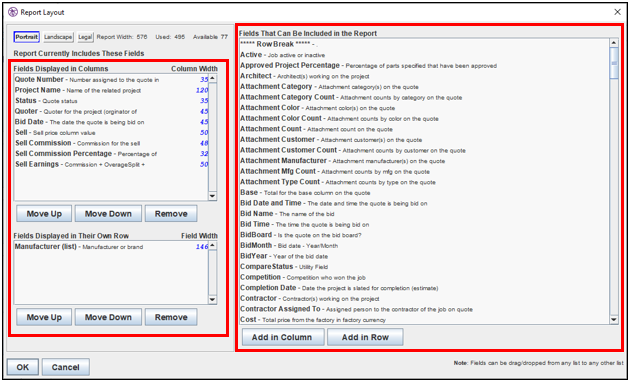Select the Contractor field row
The image size is (633, 385).
point(424,299)
